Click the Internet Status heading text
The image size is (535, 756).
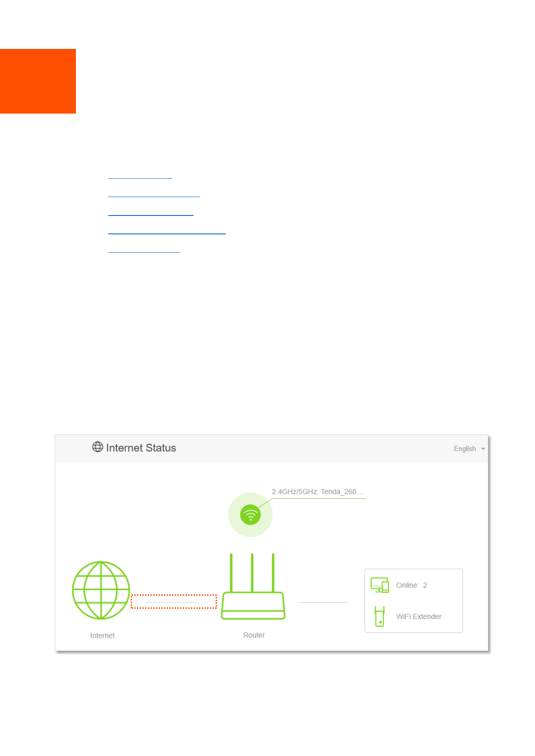pyautogui.click(x=141, y=448)
